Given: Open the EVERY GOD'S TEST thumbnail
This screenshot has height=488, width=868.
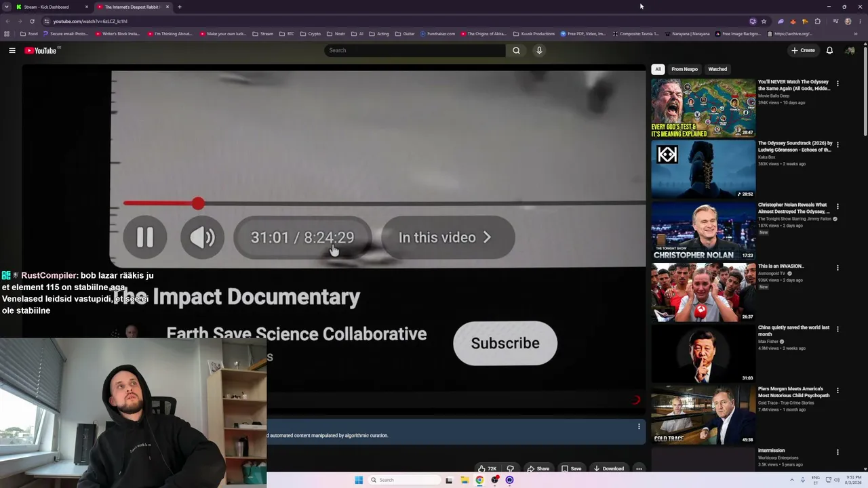Looking at the screenshot, I should 703,108.
